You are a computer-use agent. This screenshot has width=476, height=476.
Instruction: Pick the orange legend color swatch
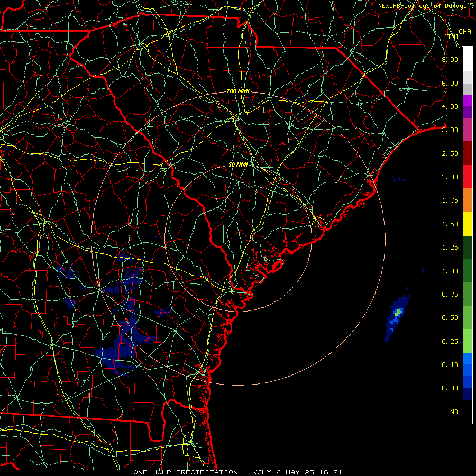[467, 200]
